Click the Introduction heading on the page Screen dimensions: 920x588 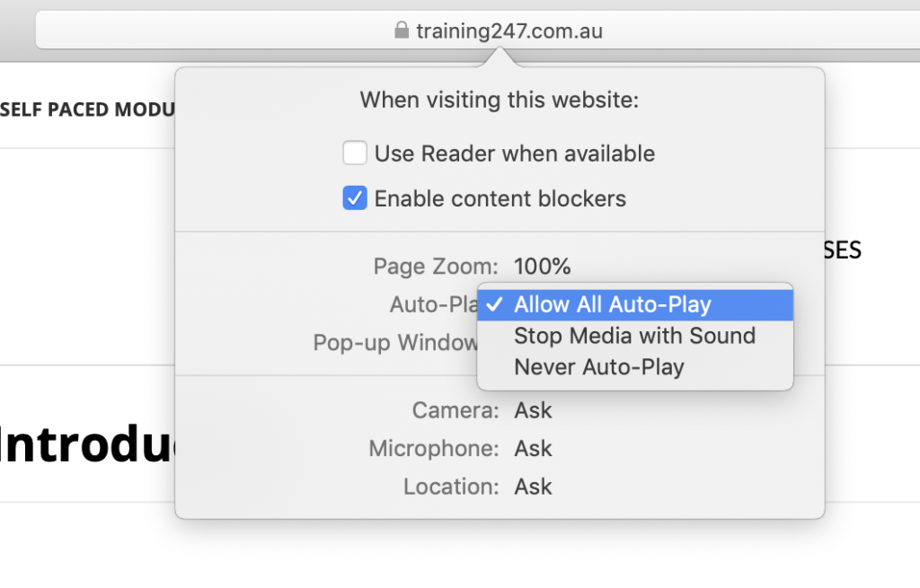[x=87, y=446]
